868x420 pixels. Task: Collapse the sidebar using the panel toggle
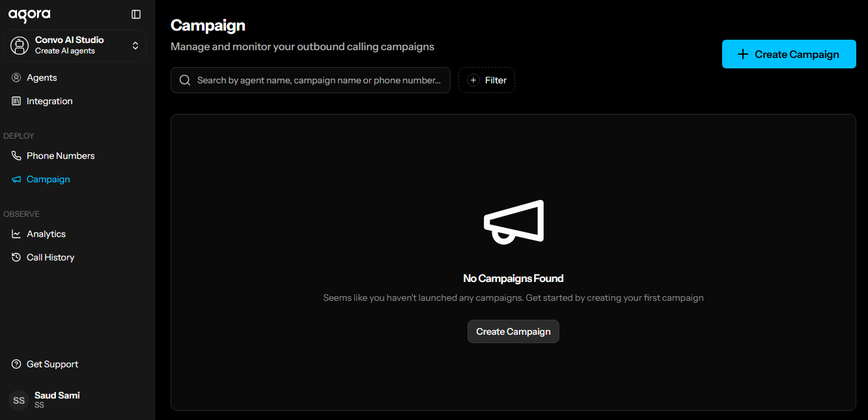[135, 14]
